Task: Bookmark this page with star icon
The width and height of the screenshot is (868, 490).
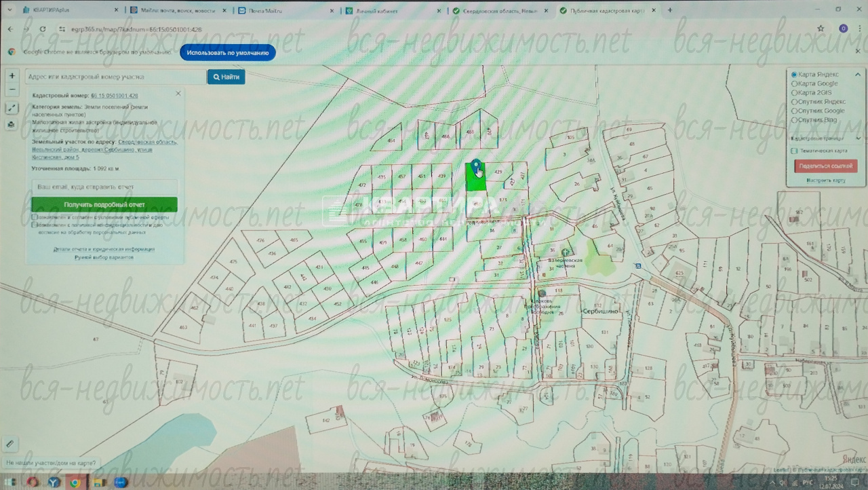Action: click(x=821, y=29)
